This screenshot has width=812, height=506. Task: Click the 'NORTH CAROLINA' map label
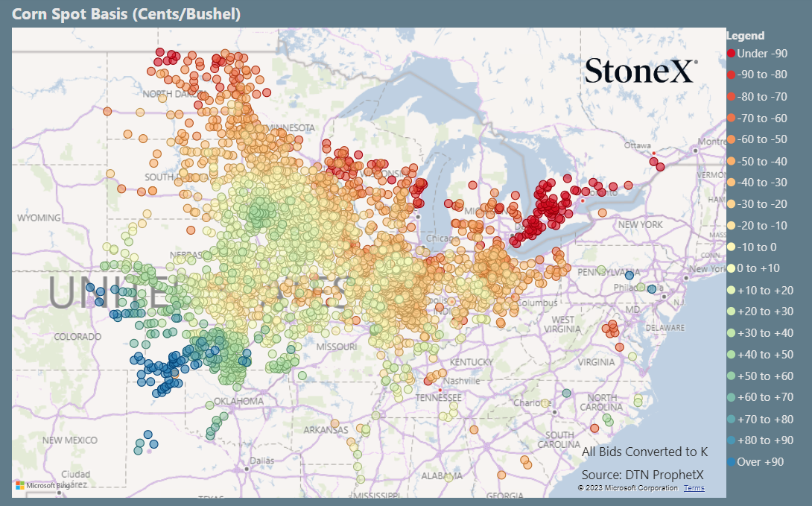pos(602,402)
